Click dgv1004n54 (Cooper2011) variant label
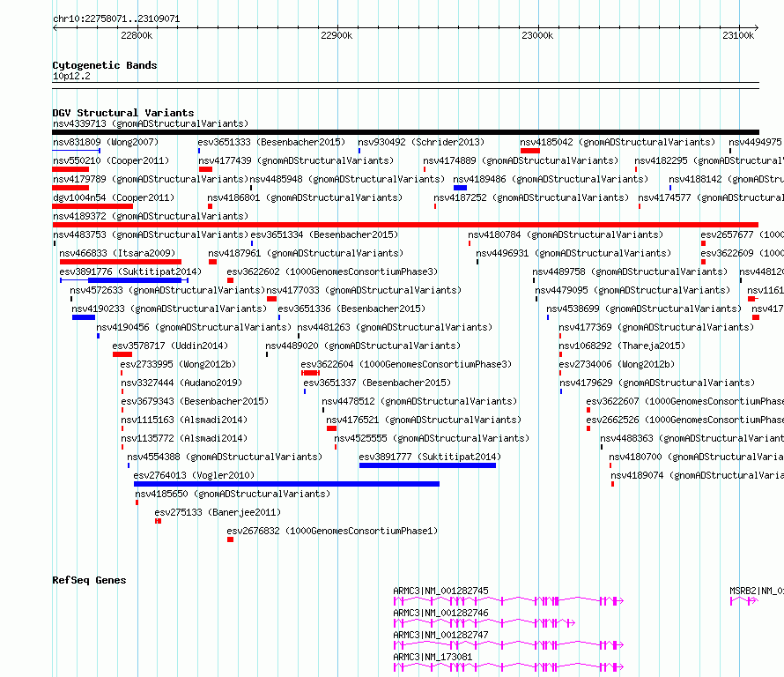 [x=114, y=197]
